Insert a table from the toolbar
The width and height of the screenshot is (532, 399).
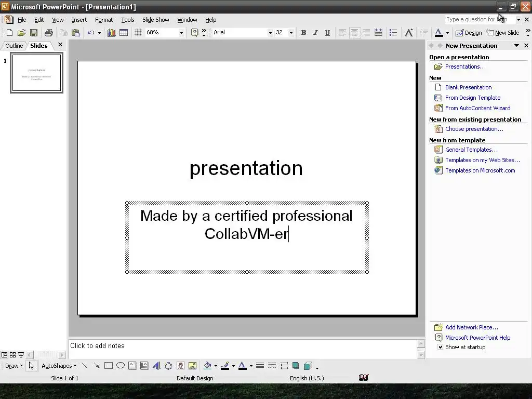[124, 33]
